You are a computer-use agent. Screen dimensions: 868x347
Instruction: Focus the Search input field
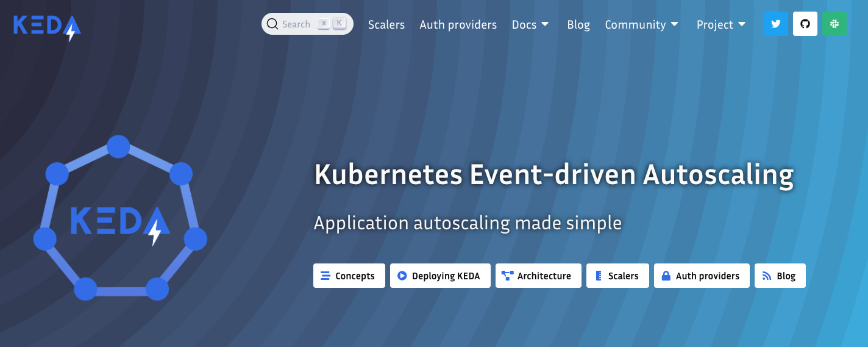[x=307, y=24]
